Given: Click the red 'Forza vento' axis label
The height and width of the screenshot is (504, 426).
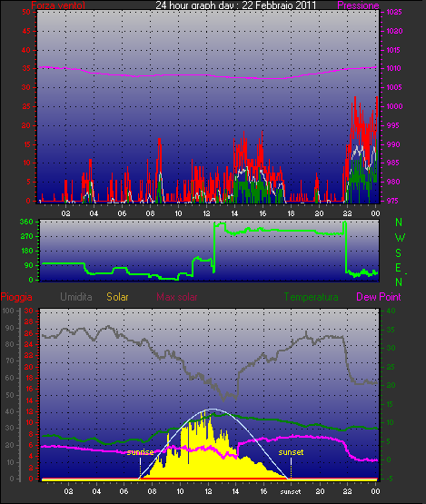Looking at the screenshot, I should (58, 5).
